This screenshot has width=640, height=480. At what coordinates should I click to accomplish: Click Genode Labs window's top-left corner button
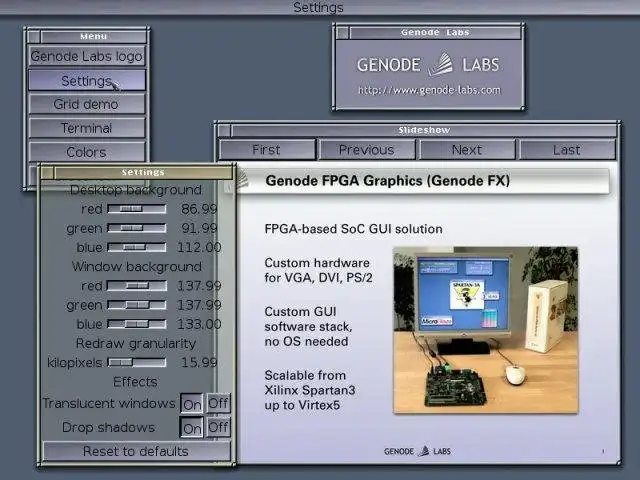(x=342, y=33)
